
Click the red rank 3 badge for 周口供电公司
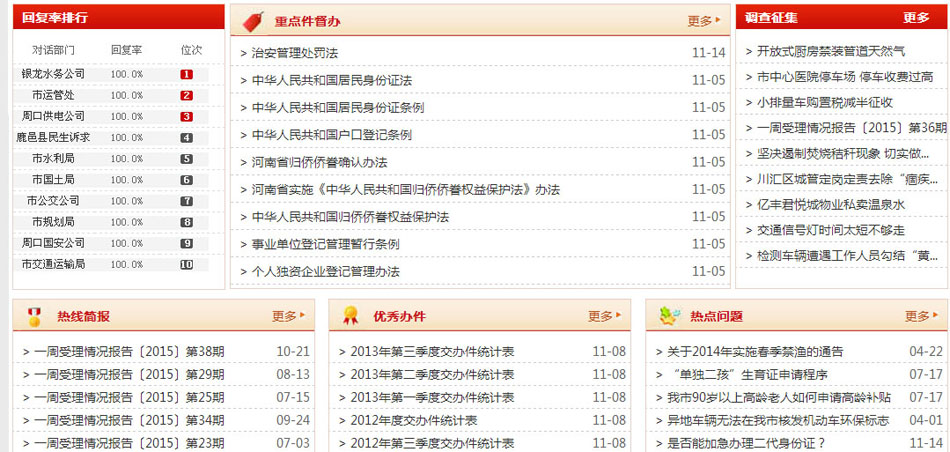(x=186, y=117)
